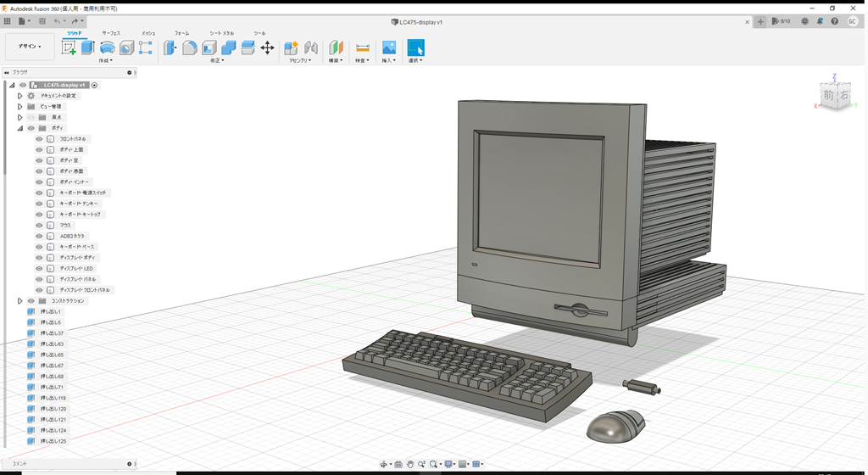This screenshot has height=475, width=868.
Task: Switch to the サーフェス tab
Action: 111,33
